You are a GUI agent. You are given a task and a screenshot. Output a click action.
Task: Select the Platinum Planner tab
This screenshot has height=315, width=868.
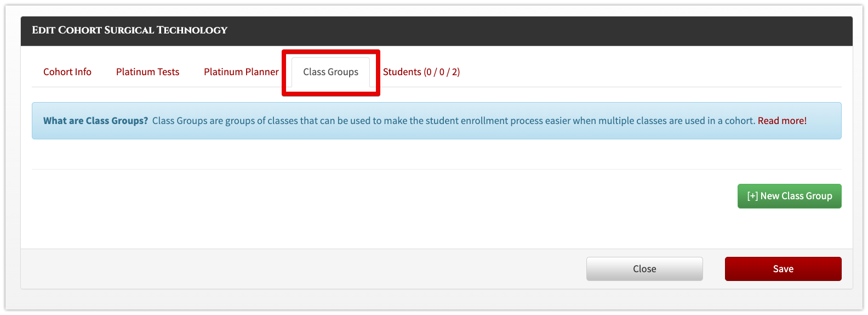(241, 72)
